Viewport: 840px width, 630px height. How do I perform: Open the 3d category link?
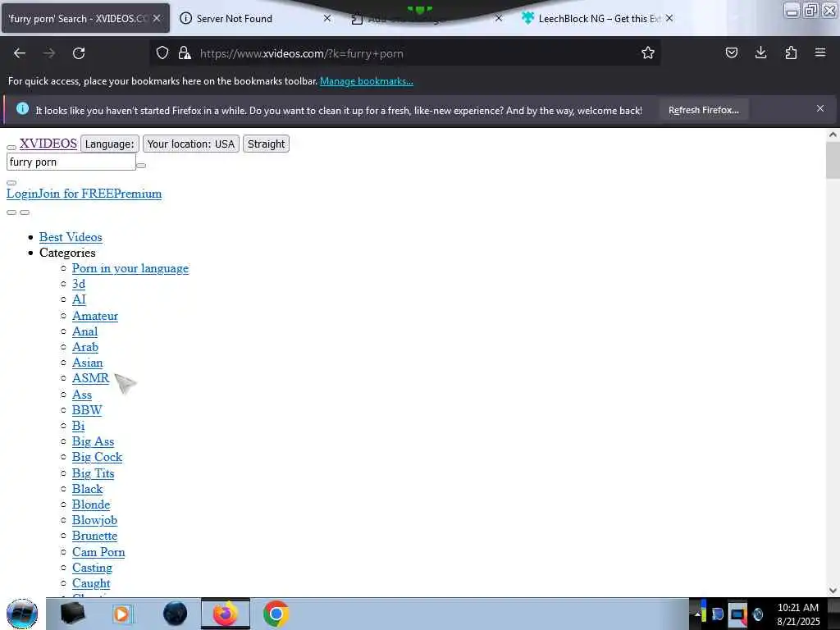point(79,283)
